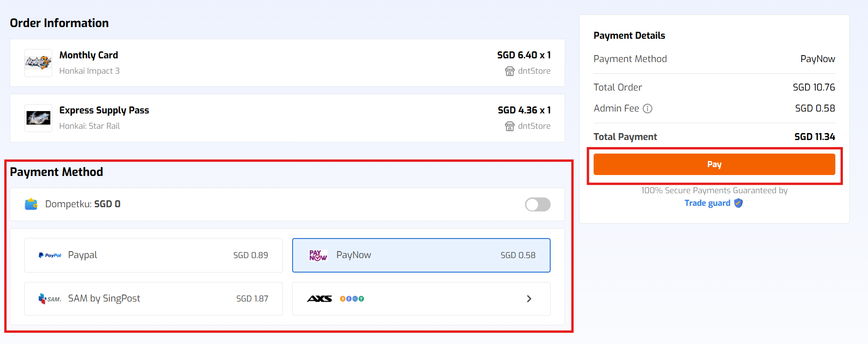
Task: Click the Express Supply Pass item title
Action: [104, 110]
